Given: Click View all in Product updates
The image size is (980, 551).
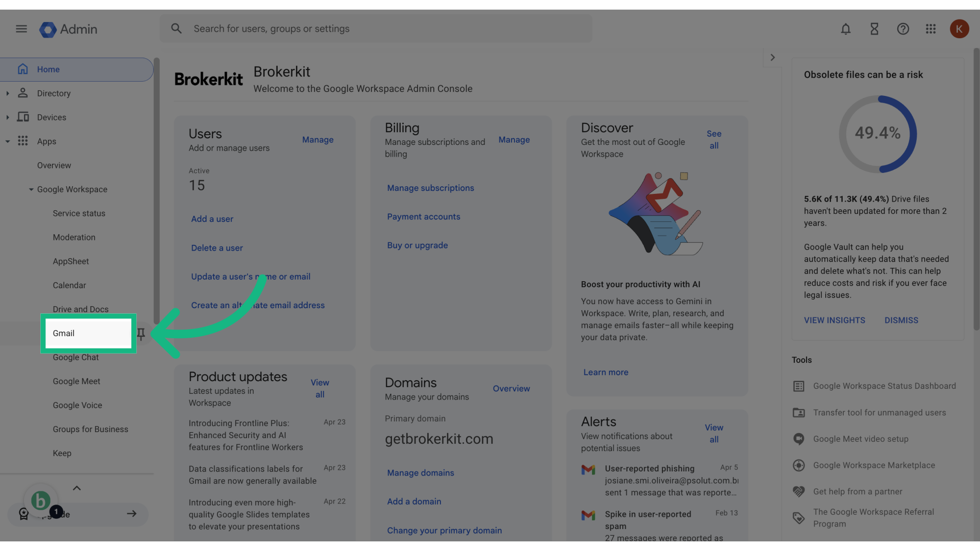Looking at the screenshot, I should [320, 389].
